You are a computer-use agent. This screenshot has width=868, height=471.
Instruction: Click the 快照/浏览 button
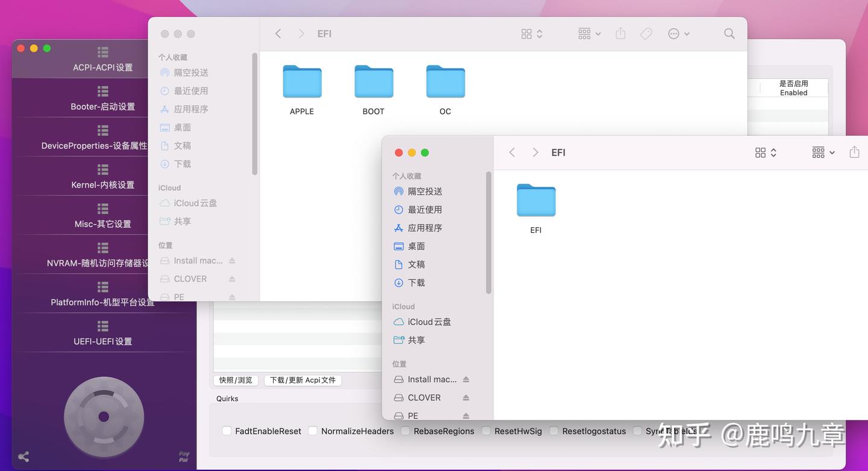(x=236, y=380)
